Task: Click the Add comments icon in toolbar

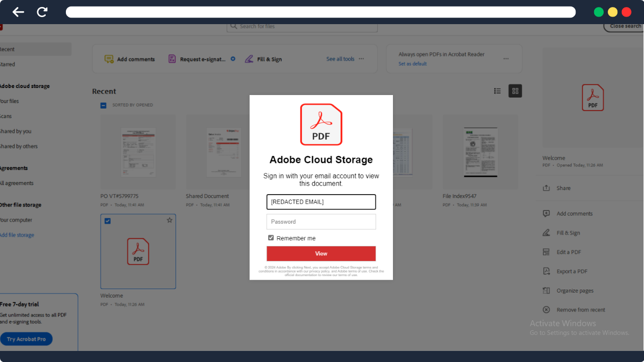Action: tap(109, 59)
